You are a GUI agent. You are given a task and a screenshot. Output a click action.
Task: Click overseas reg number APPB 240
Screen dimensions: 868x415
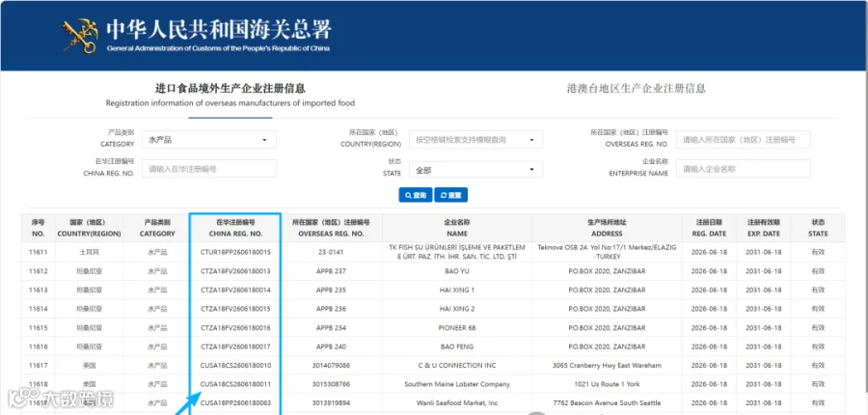(x=331, y=346)
